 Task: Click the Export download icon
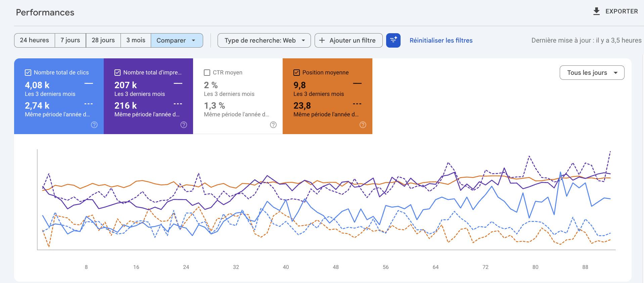click(x=596, y=11)
